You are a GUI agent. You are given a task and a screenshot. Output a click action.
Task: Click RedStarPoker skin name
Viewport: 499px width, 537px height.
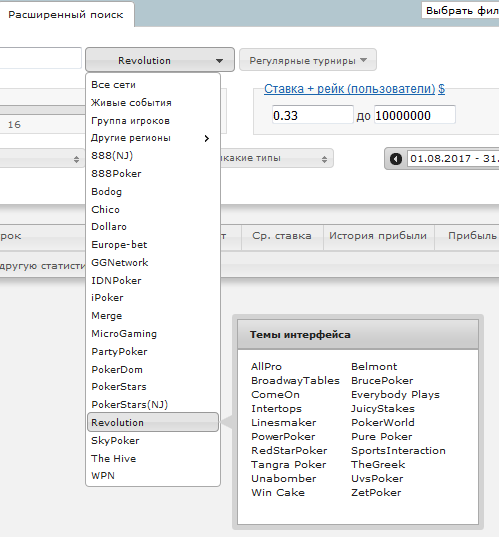coord(289,451)
